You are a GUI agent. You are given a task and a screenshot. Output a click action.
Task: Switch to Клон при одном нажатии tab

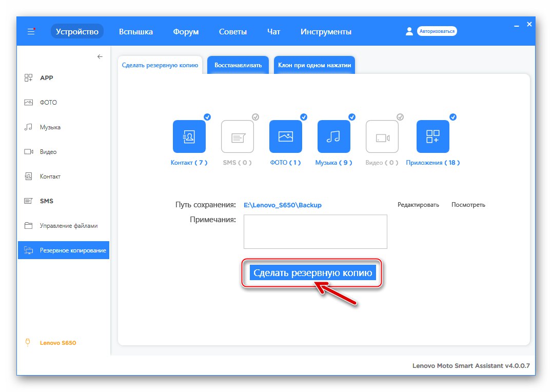[x=314, y=65]
